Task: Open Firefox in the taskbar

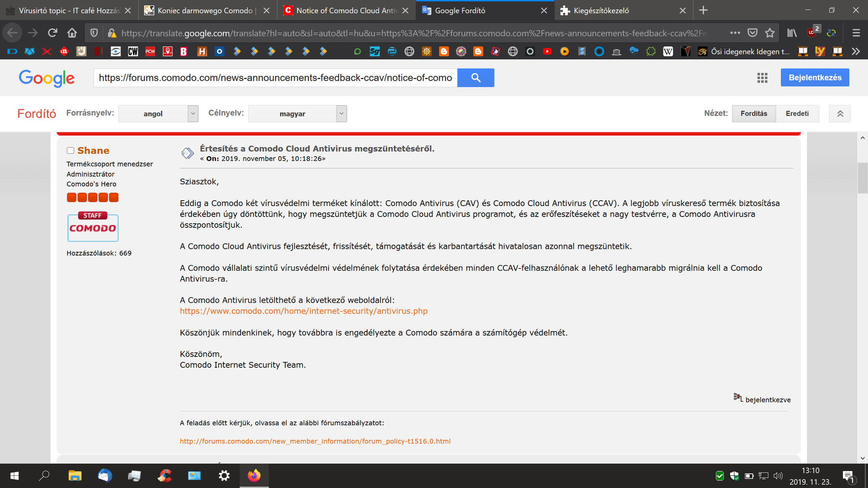Action: (254, 475)
